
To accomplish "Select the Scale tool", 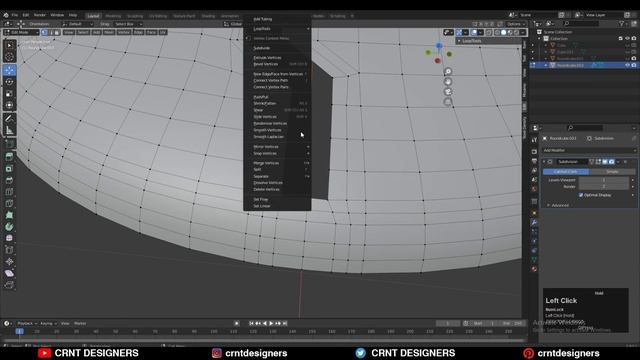I will click(9, 94).
